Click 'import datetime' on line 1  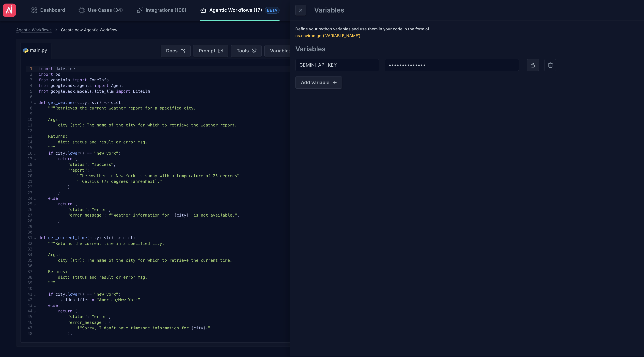[x=56, y=69]
